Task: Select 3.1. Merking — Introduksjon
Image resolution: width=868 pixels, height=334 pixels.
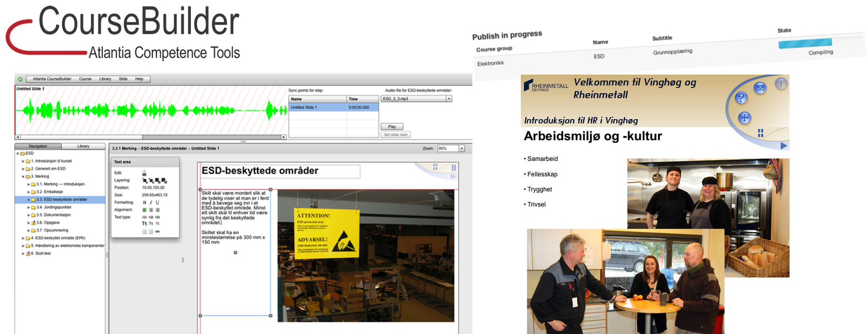Action: coord(60,184)
